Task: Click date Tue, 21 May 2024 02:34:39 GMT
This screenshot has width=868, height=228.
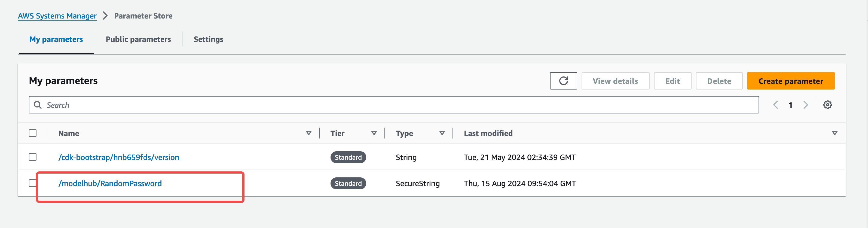Action: pos(519,157)
